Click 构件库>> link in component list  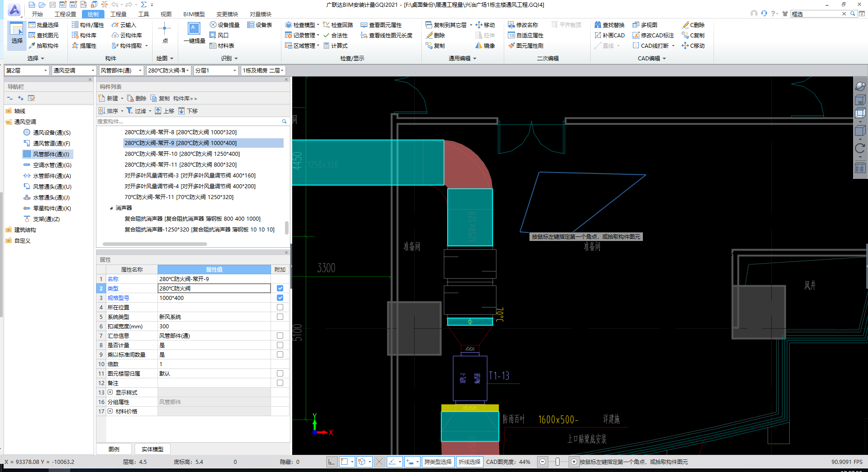pyautogui.click(x=185, y=98)
